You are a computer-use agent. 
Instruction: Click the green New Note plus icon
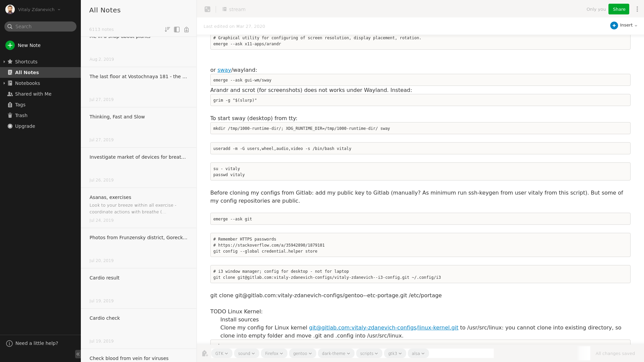[x=10, y=45]
